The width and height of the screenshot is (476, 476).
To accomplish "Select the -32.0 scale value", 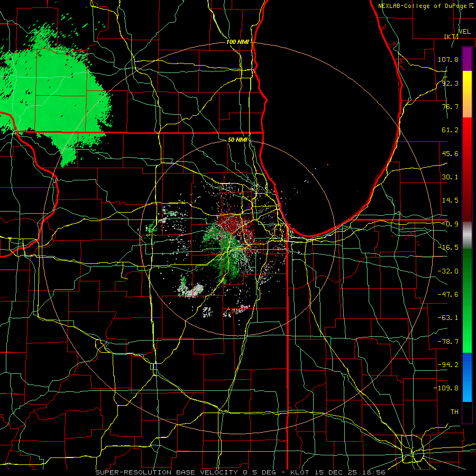I will (x=448, y=271).
